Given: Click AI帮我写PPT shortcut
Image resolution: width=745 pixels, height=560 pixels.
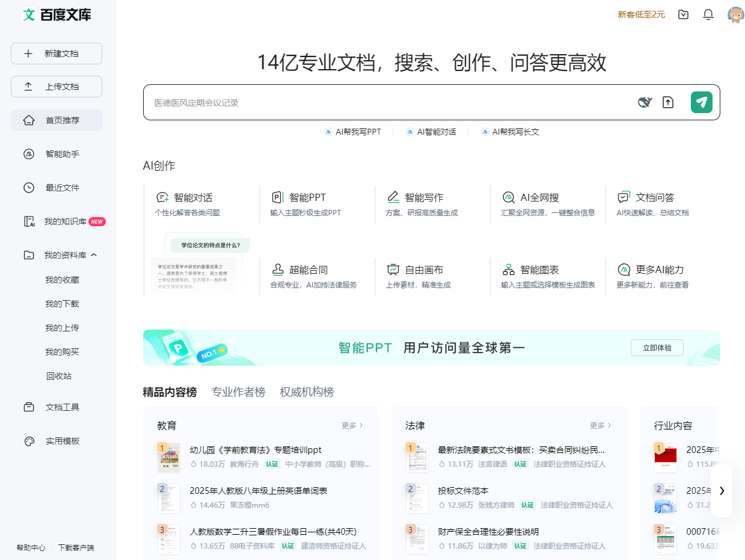Looking at the screenshot, I should [352, 132].
